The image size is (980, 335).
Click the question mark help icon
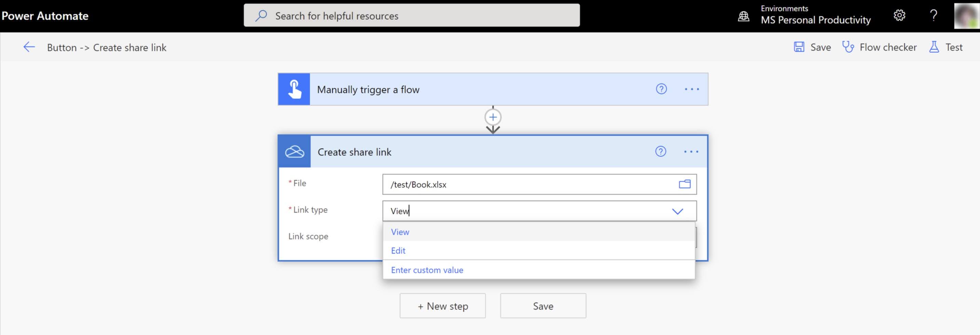934,16
